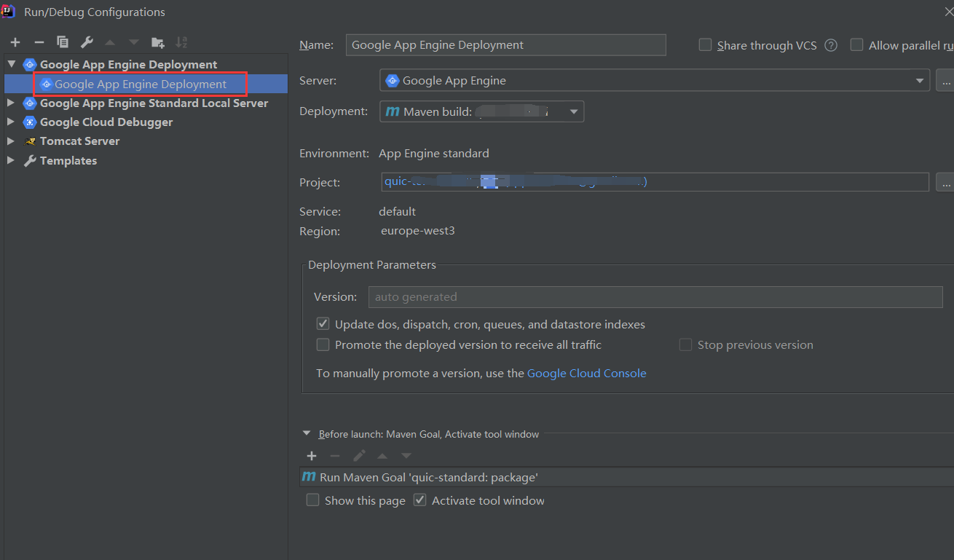This screenshot has width=954, height=560.
Task: Select the Google App Engine Deployment child item
Action: coord(140,84)
